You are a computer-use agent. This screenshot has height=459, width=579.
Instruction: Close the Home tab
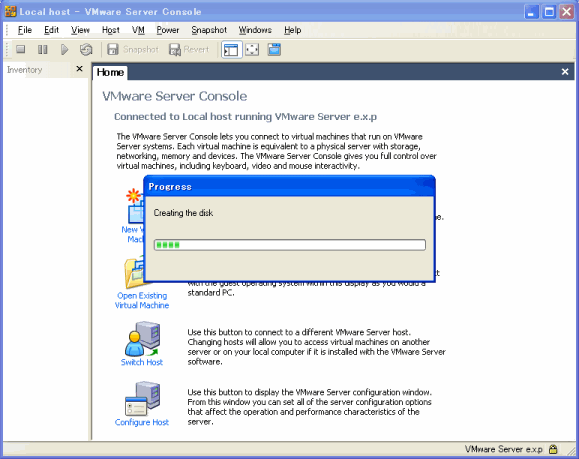(565, 72)
